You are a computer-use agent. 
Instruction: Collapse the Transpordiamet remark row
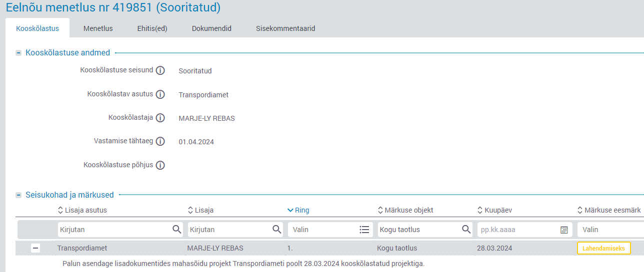[35, 248]
